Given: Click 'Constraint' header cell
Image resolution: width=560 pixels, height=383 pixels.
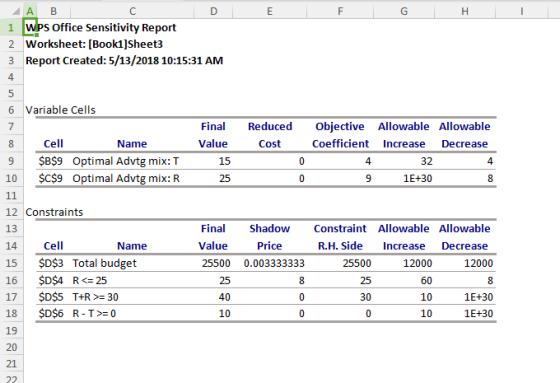Looking at the screenshot, I should point(340,229).
